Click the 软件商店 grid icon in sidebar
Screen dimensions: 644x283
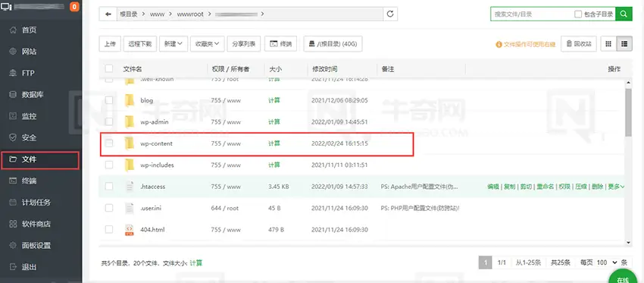13,224
